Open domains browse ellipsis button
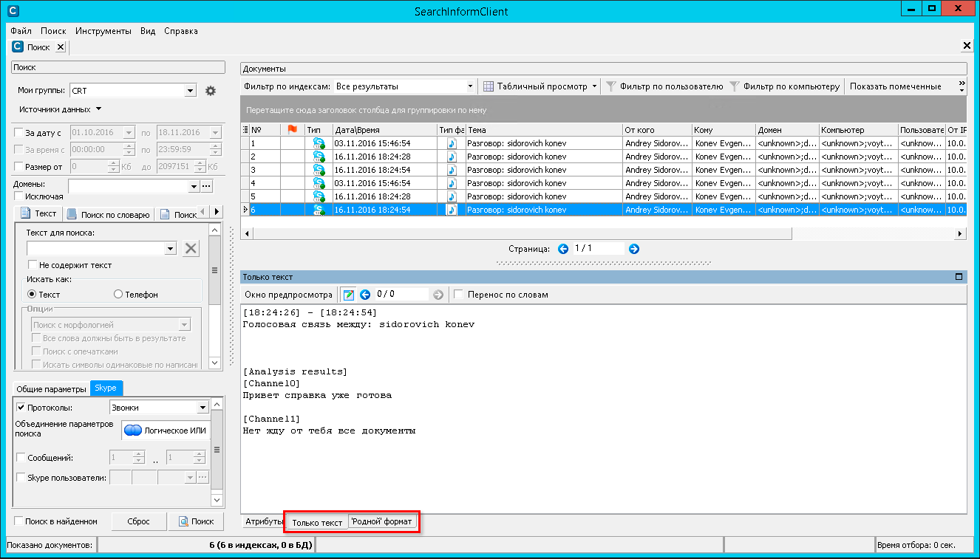The image size is (980, 559). pyautogui.click(x=206, y=186)
